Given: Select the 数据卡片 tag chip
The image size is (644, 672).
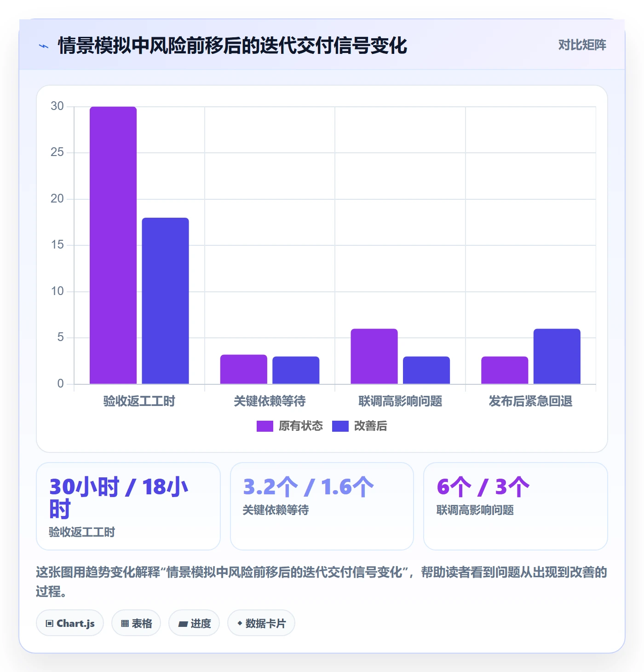Looking at the screenshot, I should coord(261,623).
